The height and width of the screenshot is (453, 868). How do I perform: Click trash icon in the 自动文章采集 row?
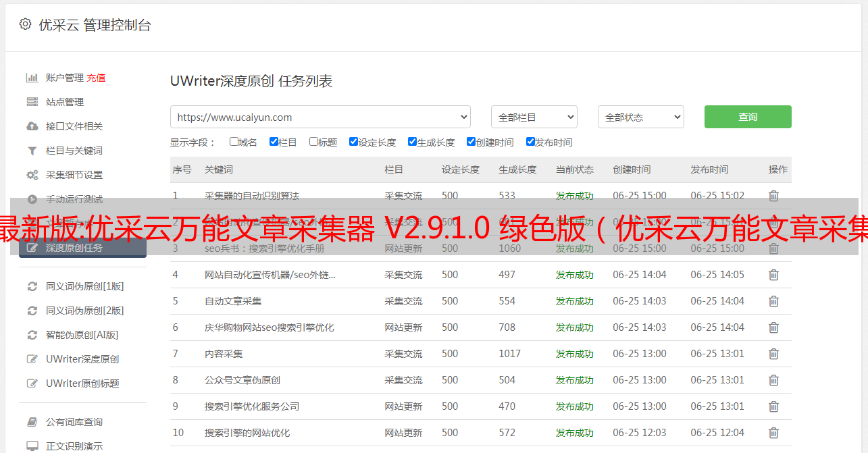point(773,301)
